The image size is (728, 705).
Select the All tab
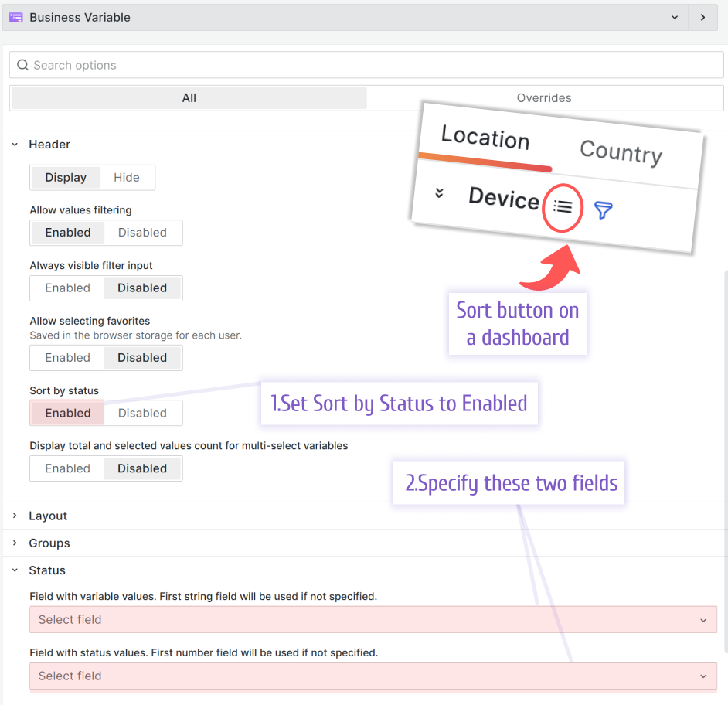189,97
